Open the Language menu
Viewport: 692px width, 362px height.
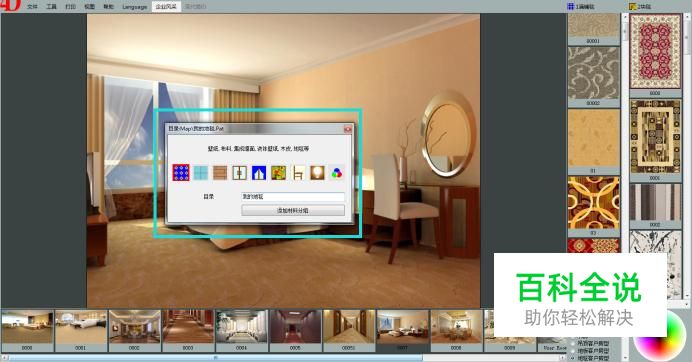click(x=135, y=7)
